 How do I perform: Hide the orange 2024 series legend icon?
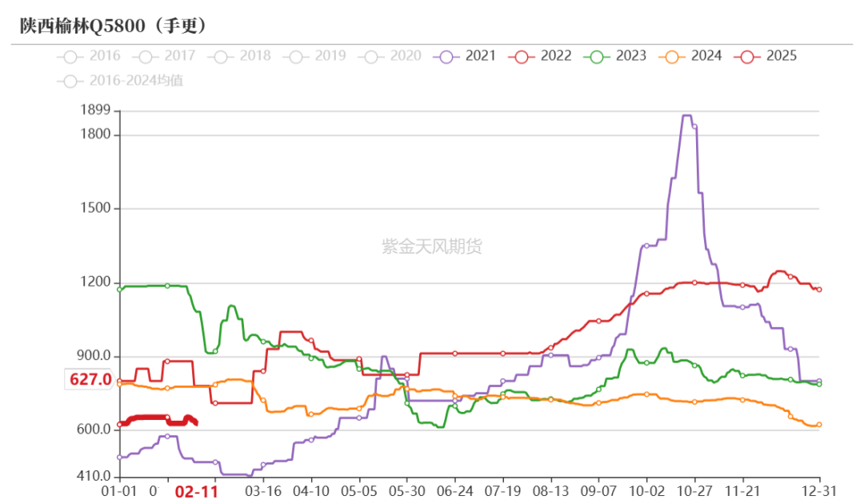click(672, 57)
